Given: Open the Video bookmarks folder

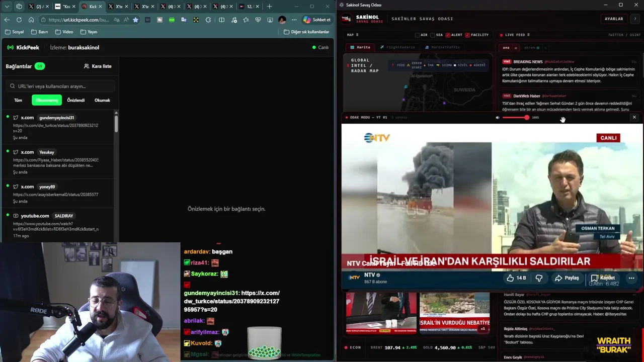Looking at the screenshot, I should tap(64, 32).
